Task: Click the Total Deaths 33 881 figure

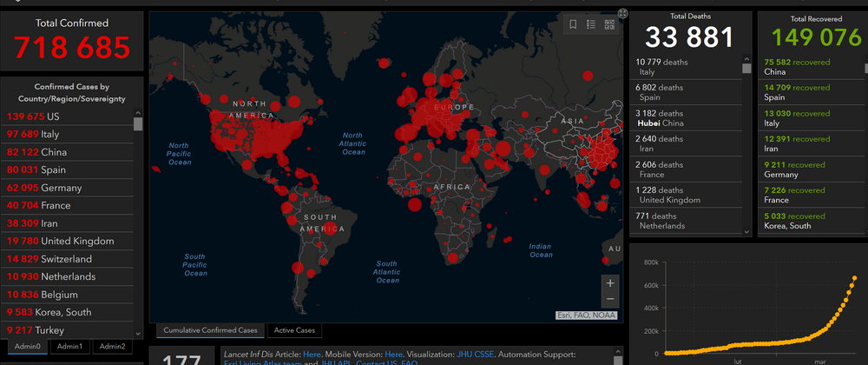Action: [689, 37]
